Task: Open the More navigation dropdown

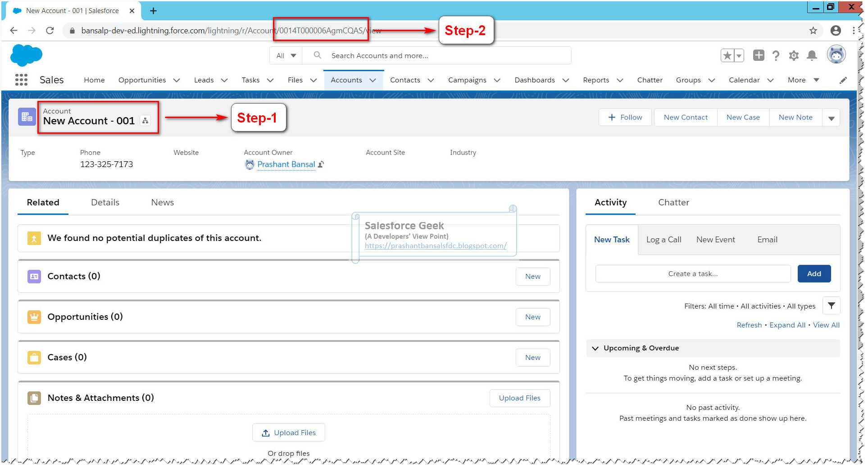Action: coord(803,80)
